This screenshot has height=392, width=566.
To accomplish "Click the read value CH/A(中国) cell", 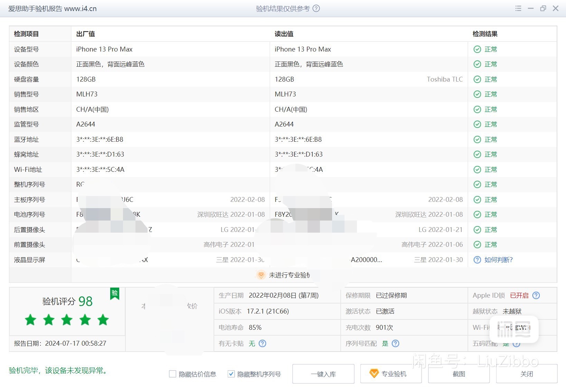I will [291, 110].
